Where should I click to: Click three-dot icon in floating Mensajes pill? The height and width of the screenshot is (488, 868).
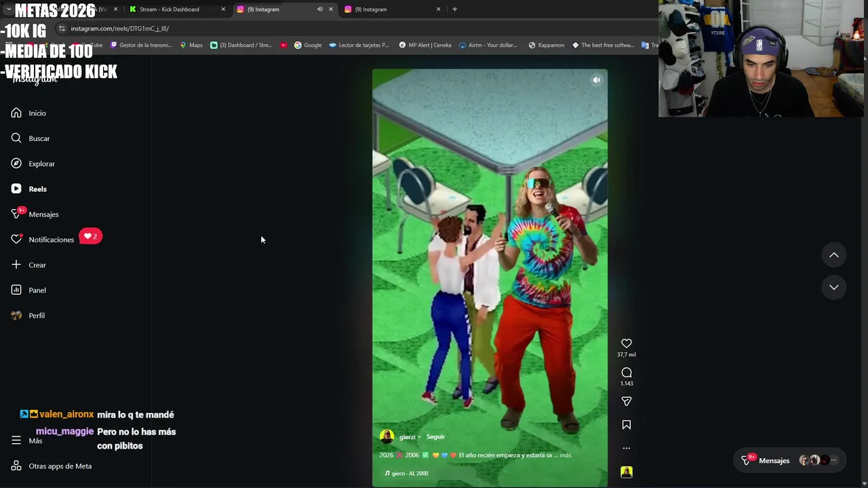pyautogui.click(x=834, y=460)
